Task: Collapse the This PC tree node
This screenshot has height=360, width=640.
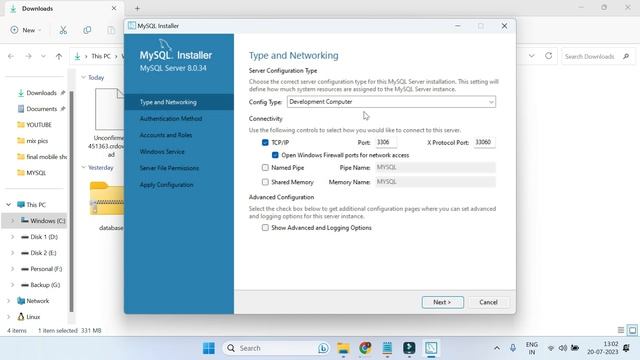Action: [9, 204]
